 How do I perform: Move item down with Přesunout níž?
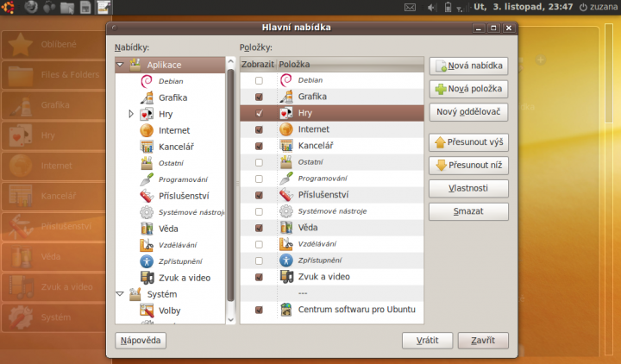coord(468,165)
